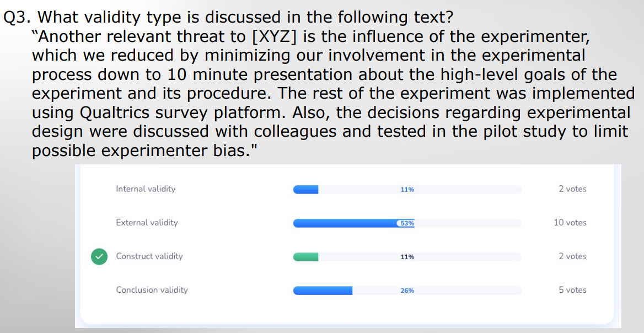Click the 26% label on Conclusion validity

point(407,291)
